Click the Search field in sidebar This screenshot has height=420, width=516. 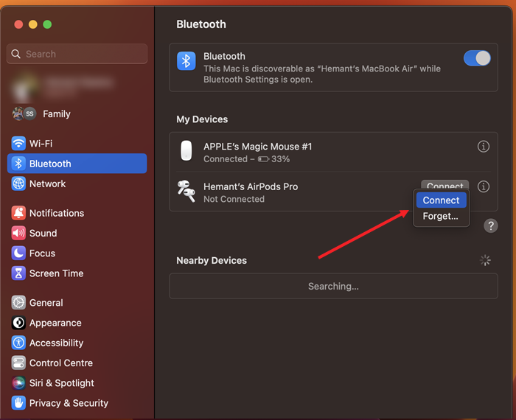coord(77,54)
